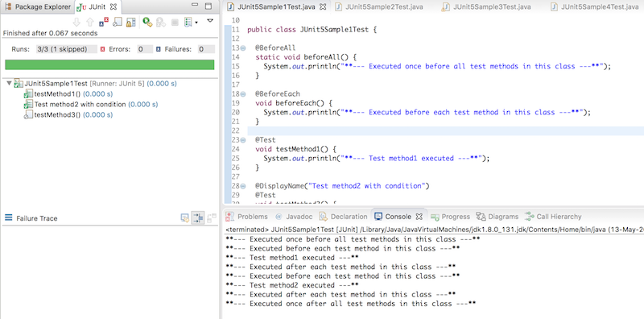
Task: Maximize the JUnit view panel
Action: coord(208,6)
